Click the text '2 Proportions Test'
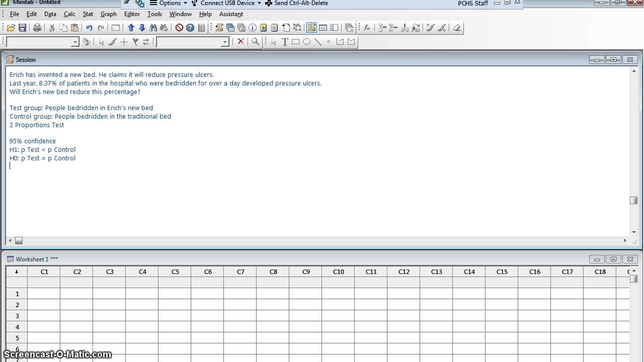The height and width of the screenshot is (362, 644). (37, 125)
